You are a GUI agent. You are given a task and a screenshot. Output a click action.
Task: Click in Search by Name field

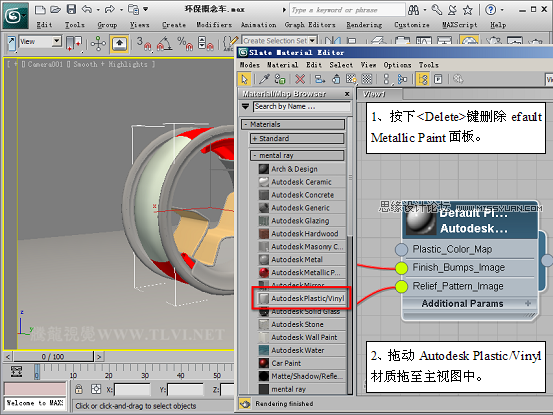(302, 106)
